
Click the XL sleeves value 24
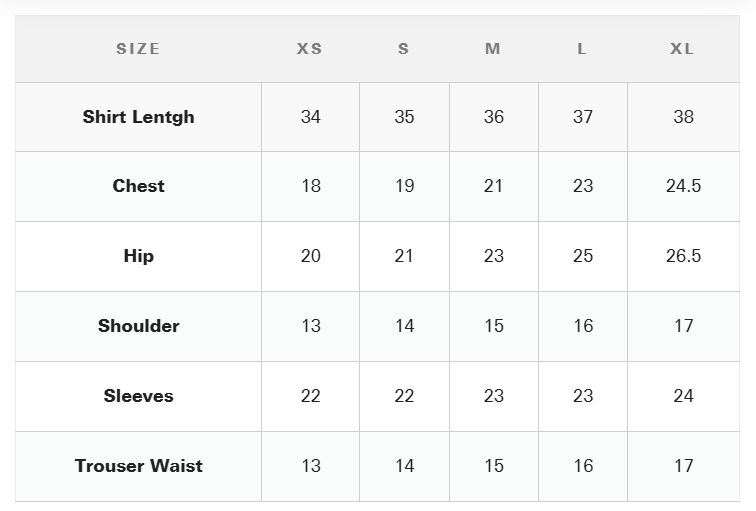point(683,396)
